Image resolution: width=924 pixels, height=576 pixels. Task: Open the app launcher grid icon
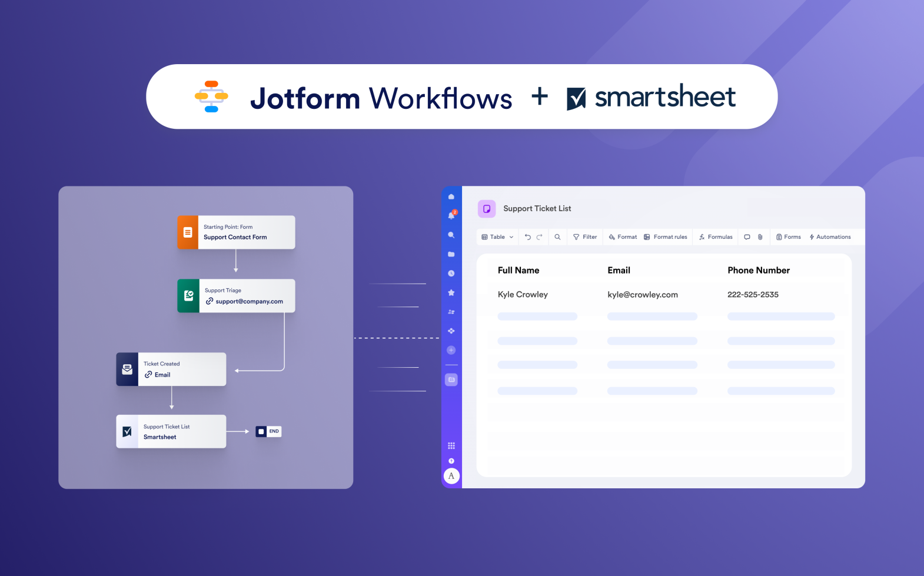coord(451,446)
